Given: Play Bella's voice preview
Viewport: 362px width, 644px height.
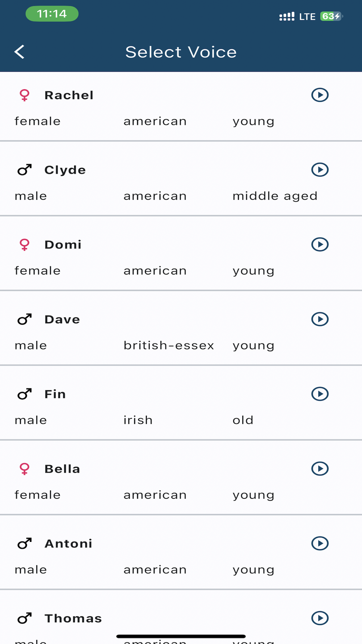Looking at the screenshot, I should point(320,468).
